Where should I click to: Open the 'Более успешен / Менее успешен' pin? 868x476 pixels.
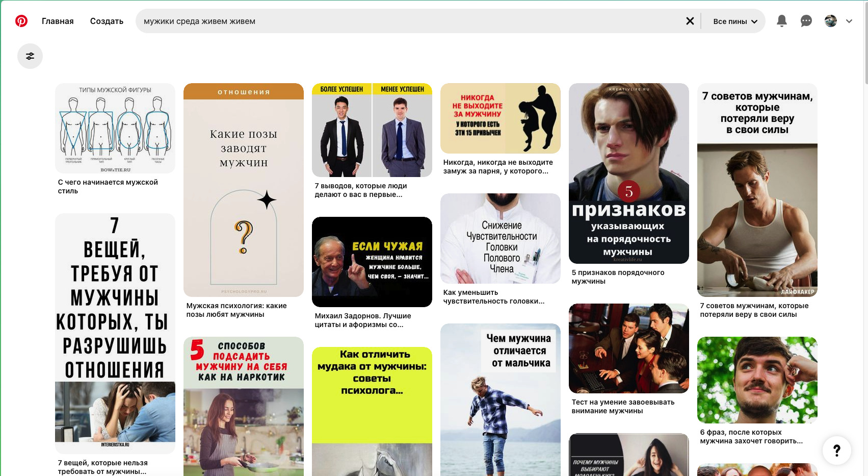click(372, 130)
